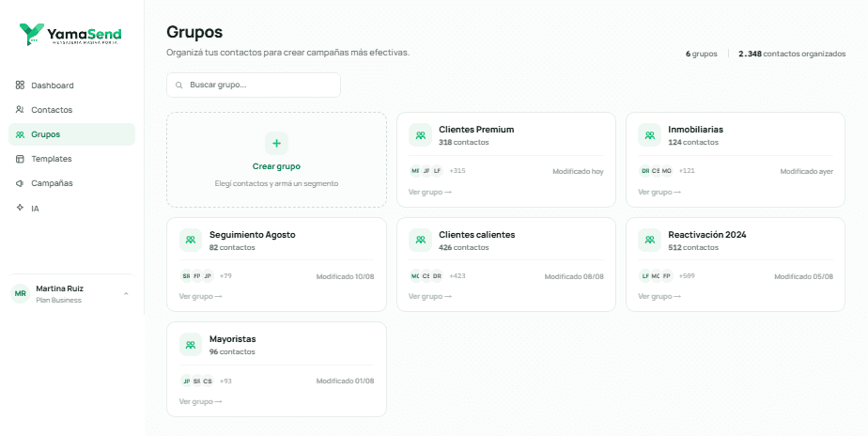The height and width of the screenshot is (436, 868).
Task: Click DR avatar in Clientes calientes card
Action: [438, 276]
